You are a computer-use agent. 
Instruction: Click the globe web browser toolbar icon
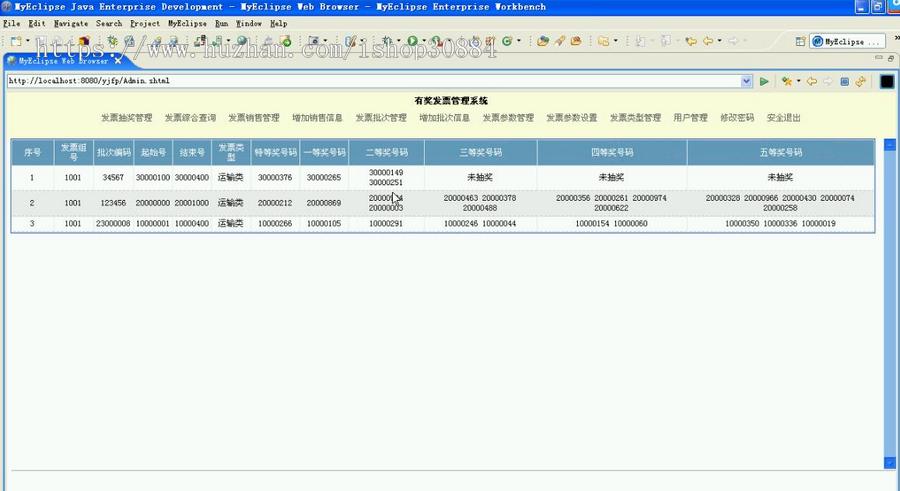tap(242, 41)
